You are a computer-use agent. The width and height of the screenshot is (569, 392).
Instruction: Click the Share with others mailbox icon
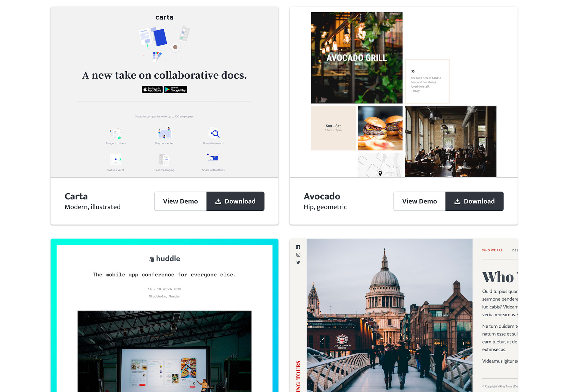(x=213, y=158)
